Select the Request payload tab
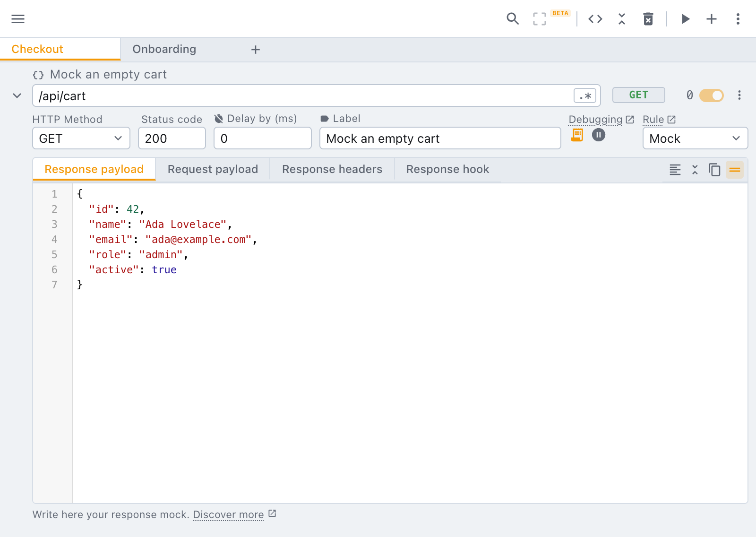The width and height of the screenshot is (756, 537). (213, 169)
